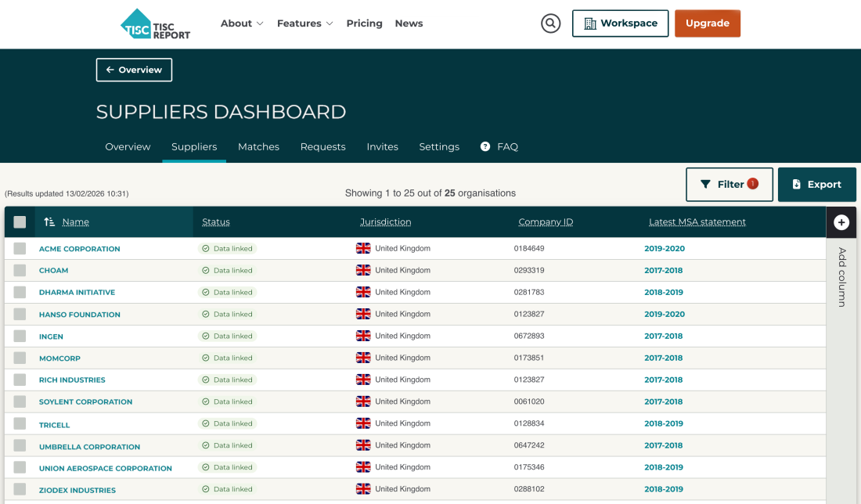Export the suppliers list
Image resolution: width=861 pixels, height=504 pixels.
[816, 185]
